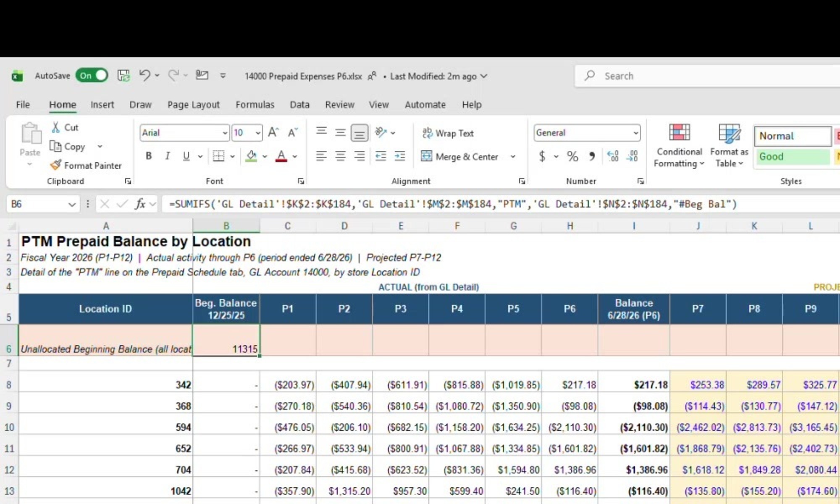Image resolution: width=840 pixels, height=504 pixels.
Task: Click in the Search box
Action: click(x=710, y=76)
